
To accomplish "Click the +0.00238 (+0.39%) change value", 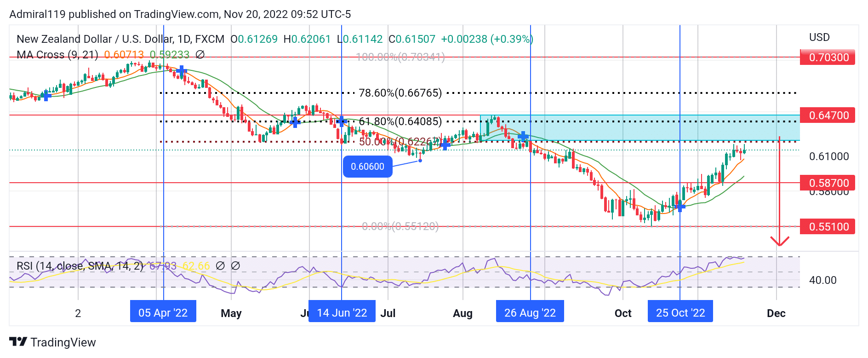I will pos(487,39).
